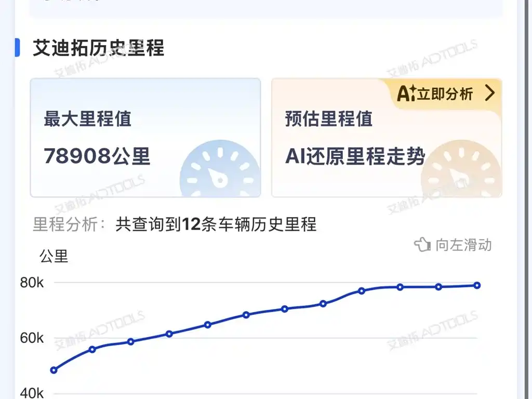Click the 艾迪拓历史里程 section heading
The height and width of the screenshot is (399, 532).
pyautogui.click(x=99, y=48)
